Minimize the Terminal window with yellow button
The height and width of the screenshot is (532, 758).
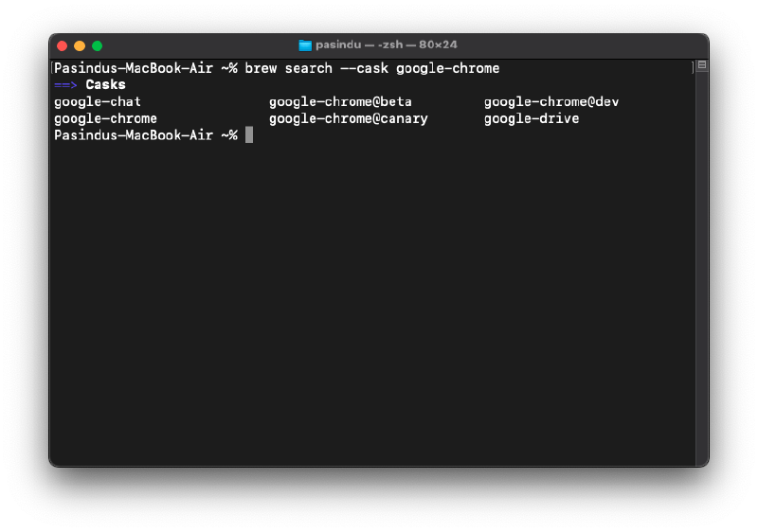(80, 45)
